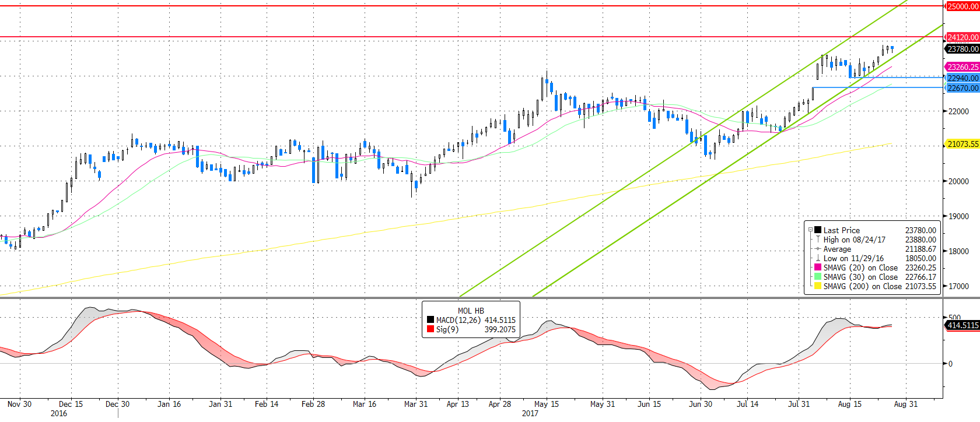Click the 'Feb 14' date axis label
980x422 pixels.
tap(267, 404)
